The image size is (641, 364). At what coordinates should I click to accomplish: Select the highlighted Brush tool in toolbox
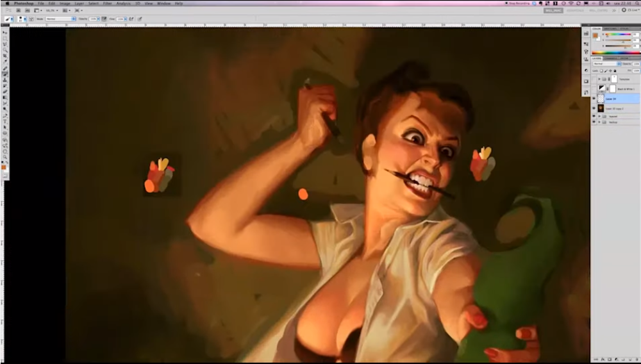(x=5, y=74)
